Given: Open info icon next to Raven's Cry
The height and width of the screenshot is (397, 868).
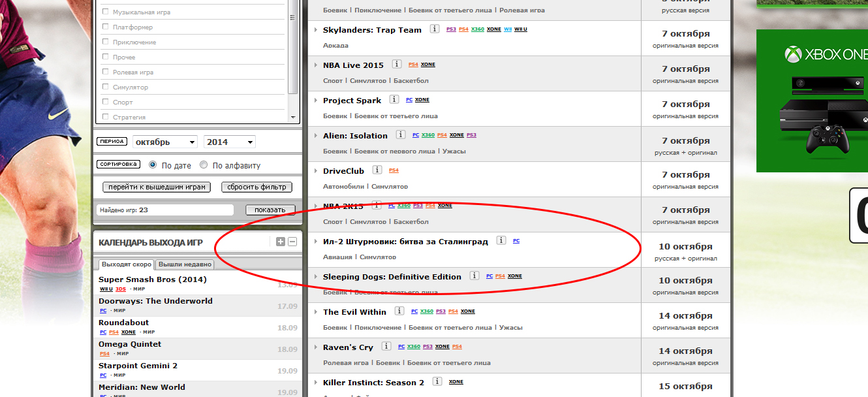Looking at the screenshot, I should tap(386, 347).
